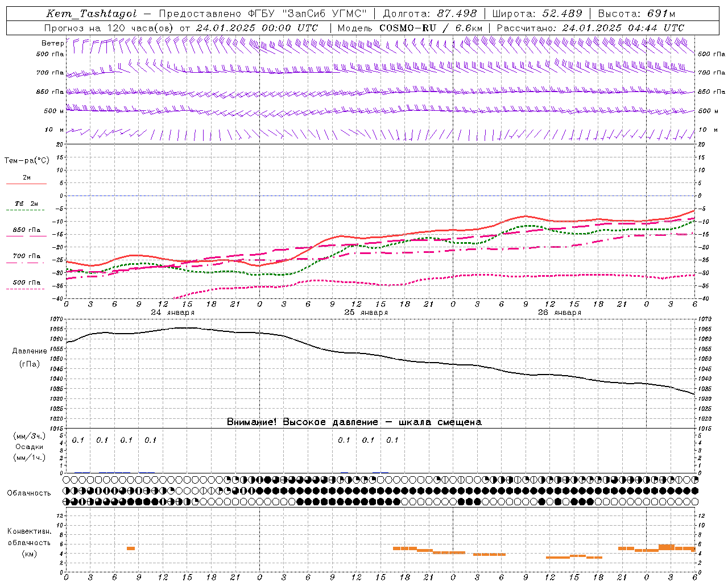Click the 25 января date label
Viewport: 728px width, 582px height.
[x=366, y=313]
